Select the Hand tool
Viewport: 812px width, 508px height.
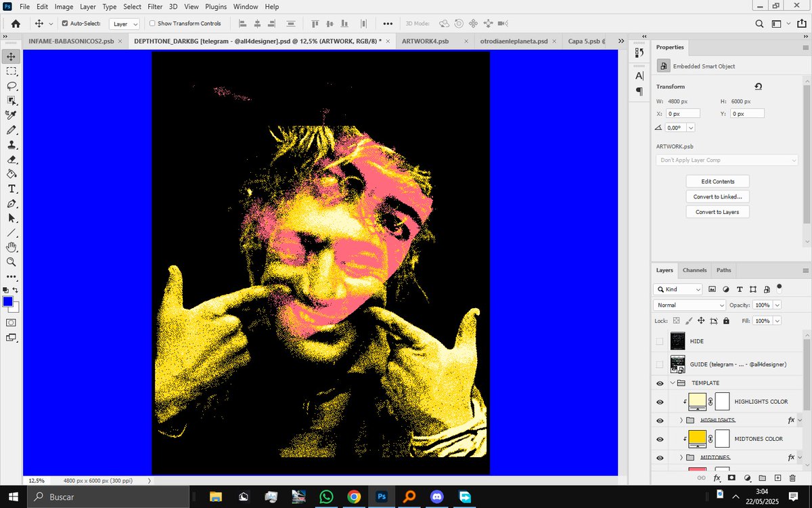click(x=12, y=247)
